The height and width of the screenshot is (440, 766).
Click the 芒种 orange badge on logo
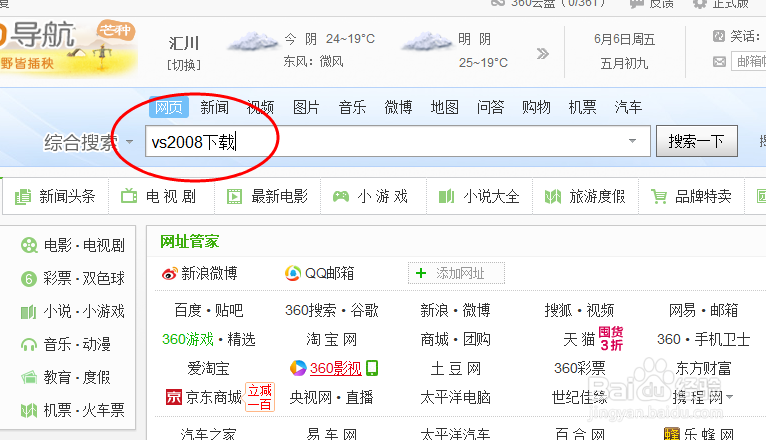point(115,31)
